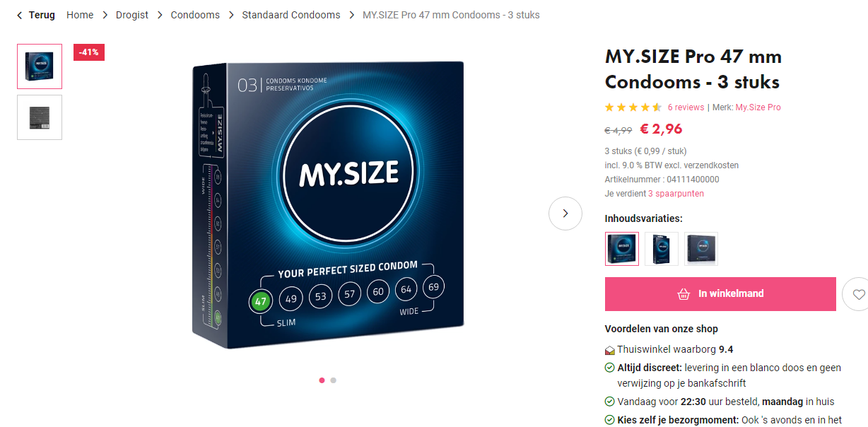Open Standaard Condooms breadcrumb
868x427 pixels.
[291, 15]
